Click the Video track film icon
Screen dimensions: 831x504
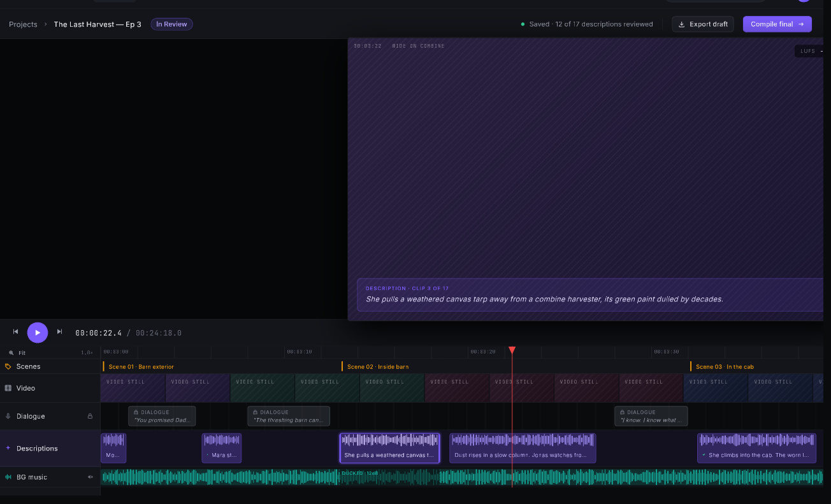coord(8,388)
